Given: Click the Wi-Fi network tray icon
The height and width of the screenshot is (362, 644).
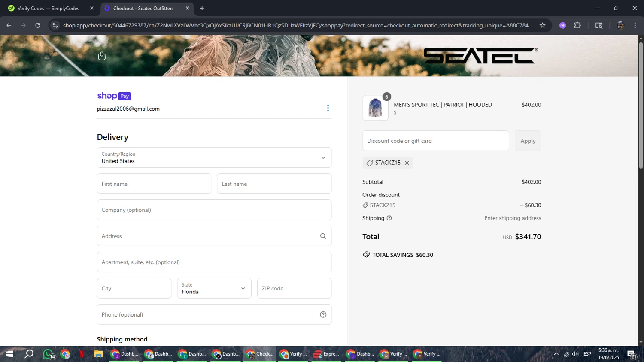Looking at the screenshot, I should 566,354.
